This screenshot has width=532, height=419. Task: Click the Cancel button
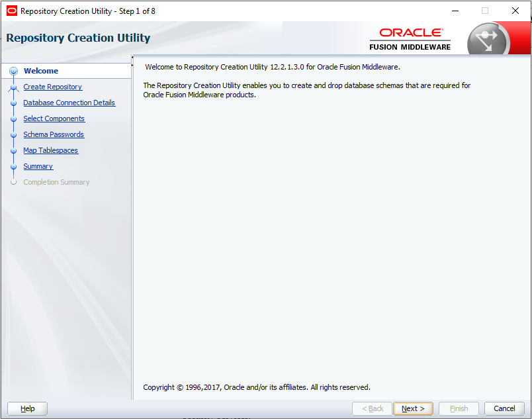(x=504, y=408)
